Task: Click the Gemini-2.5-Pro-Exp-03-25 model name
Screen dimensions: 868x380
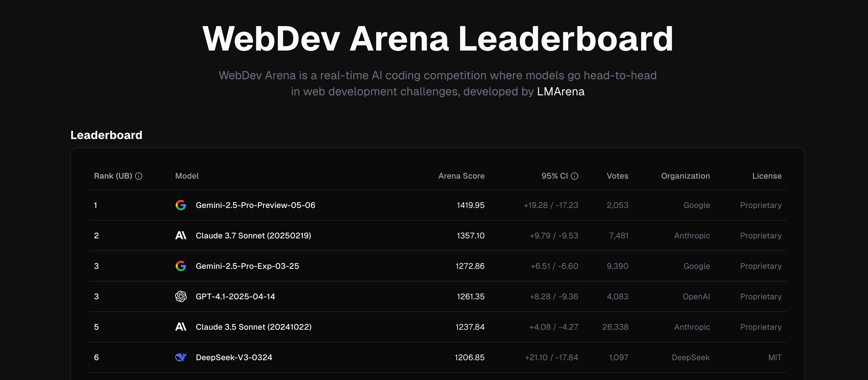Action: [x=247, y=266]
